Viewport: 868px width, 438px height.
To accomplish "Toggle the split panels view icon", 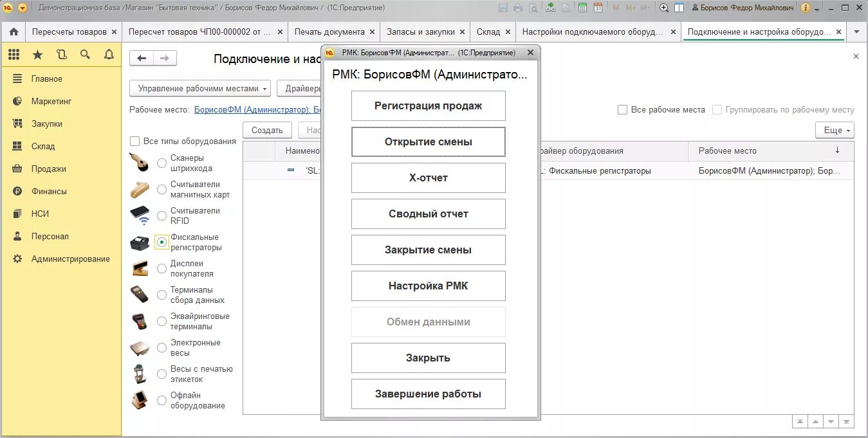I will pos(679,8).
